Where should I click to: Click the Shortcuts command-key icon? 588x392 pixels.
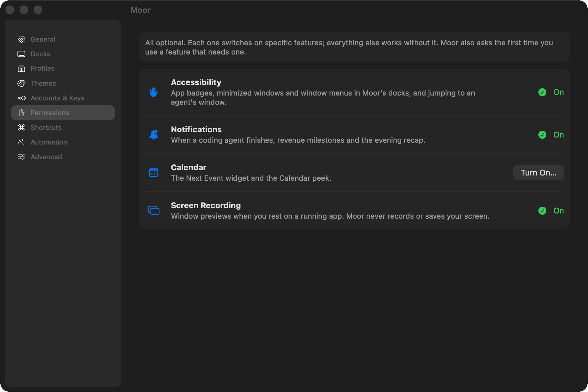(x=21, y=127)
